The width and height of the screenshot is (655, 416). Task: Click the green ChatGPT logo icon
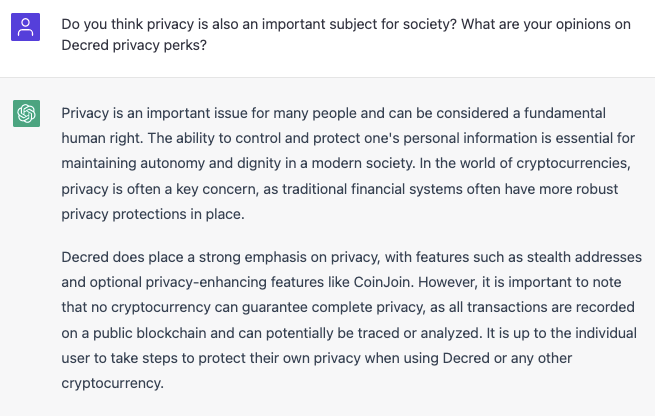tap(26, 113)
